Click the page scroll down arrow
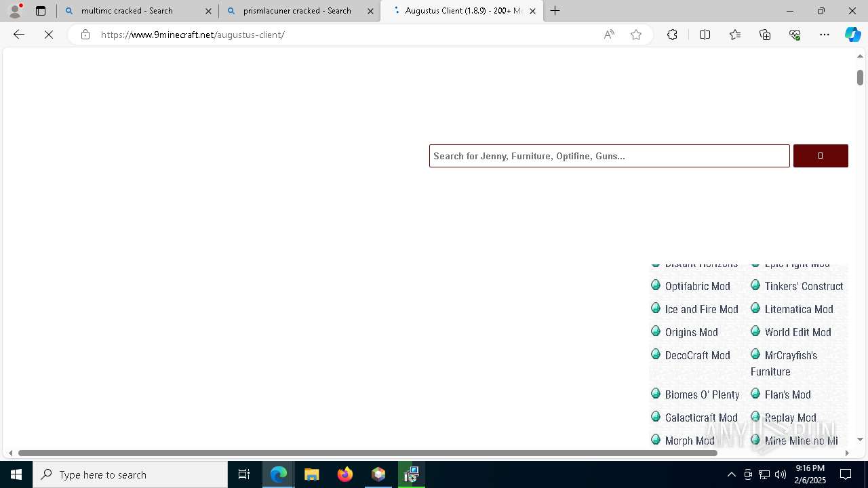The width and height of the screenshot is (868, 488). tap(860, 439)
